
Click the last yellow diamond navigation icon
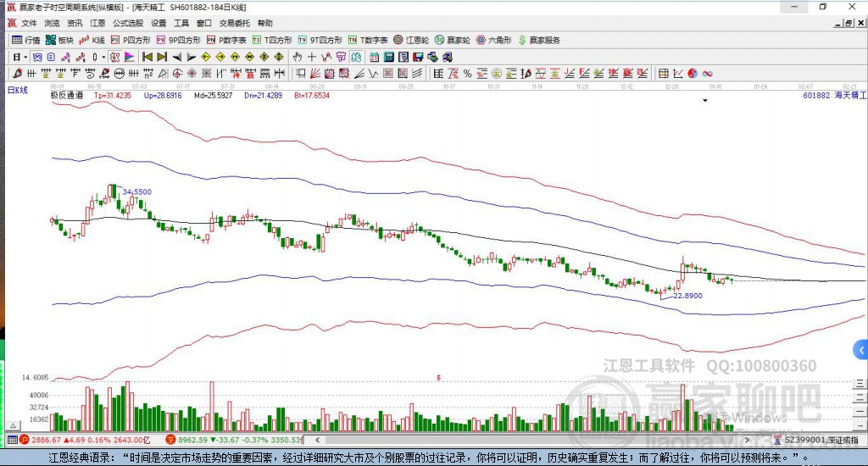click(278, 57)
